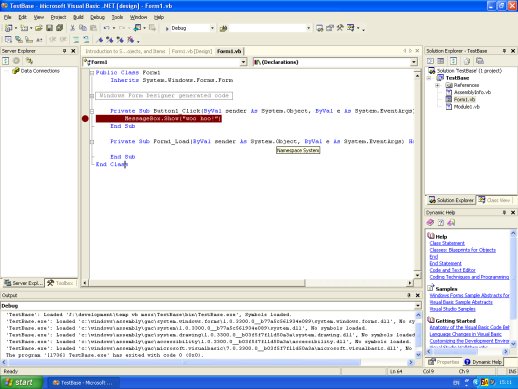The image size is (518, 389).
Task: Click the red breakpoint marker beside MessageBox.Show line
Action: tap(85, 118)
